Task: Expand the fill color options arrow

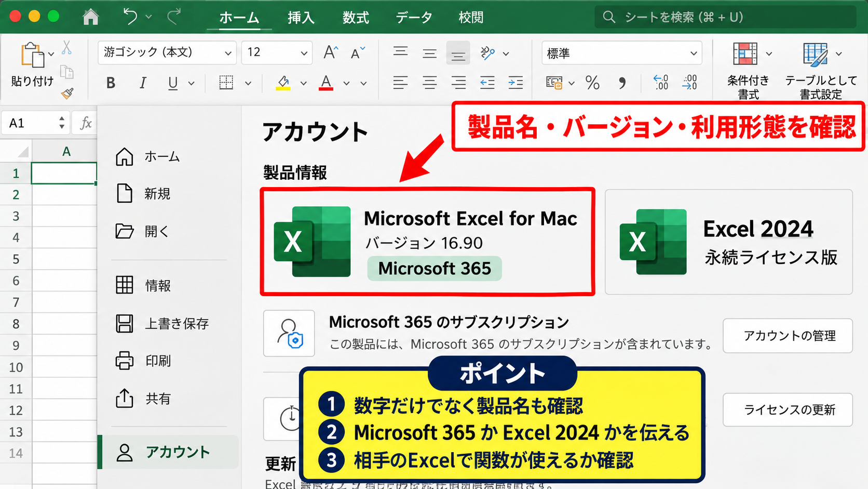Action: tap(304, 83)
